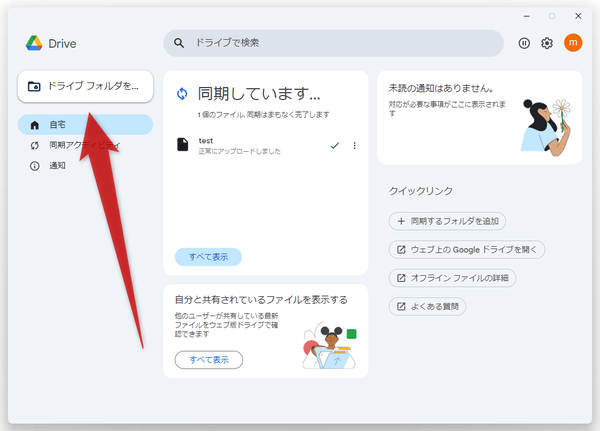Click the magnifier icon in search bar

coord(180,43)
